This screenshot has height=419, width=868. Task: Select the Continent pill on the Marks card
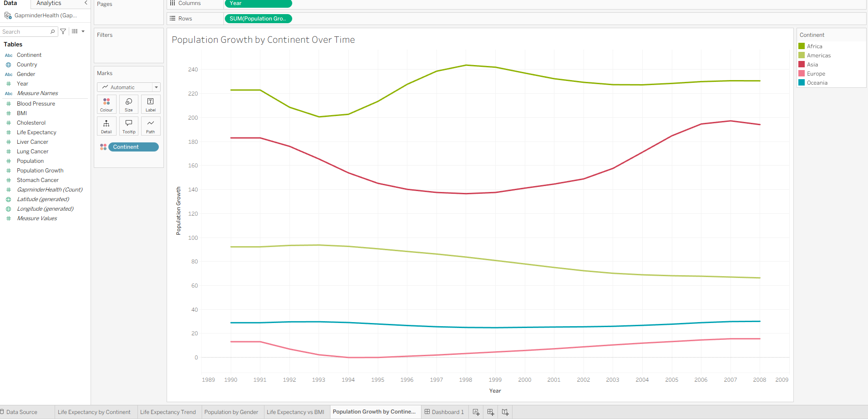[x=133, y=146]
